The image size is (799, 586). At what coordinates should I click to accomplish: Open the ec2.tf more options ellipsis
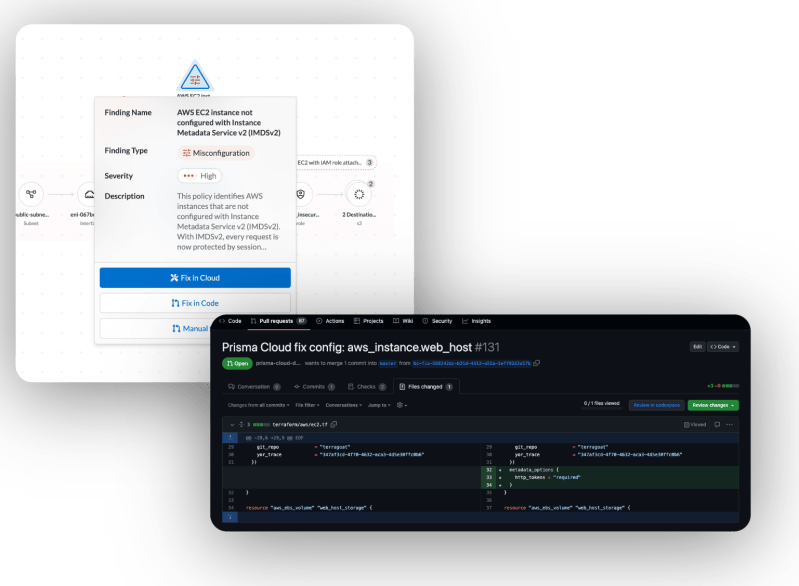(730, 424)
